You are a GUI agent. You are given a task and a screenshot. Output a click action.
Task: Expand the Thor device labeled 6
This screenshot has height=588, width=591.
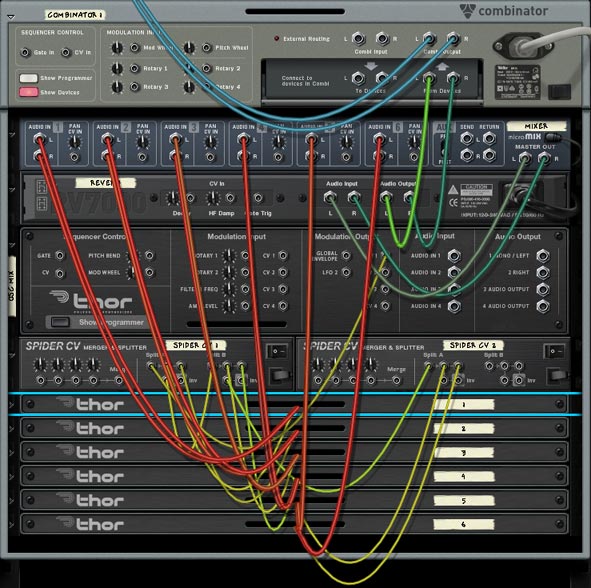tap(12, 525)
